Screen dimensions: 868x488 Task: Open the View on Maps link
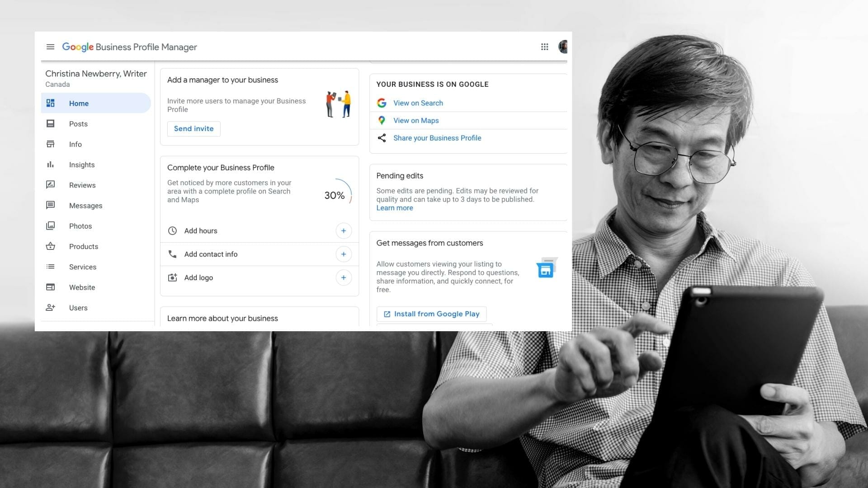point(415,121)
